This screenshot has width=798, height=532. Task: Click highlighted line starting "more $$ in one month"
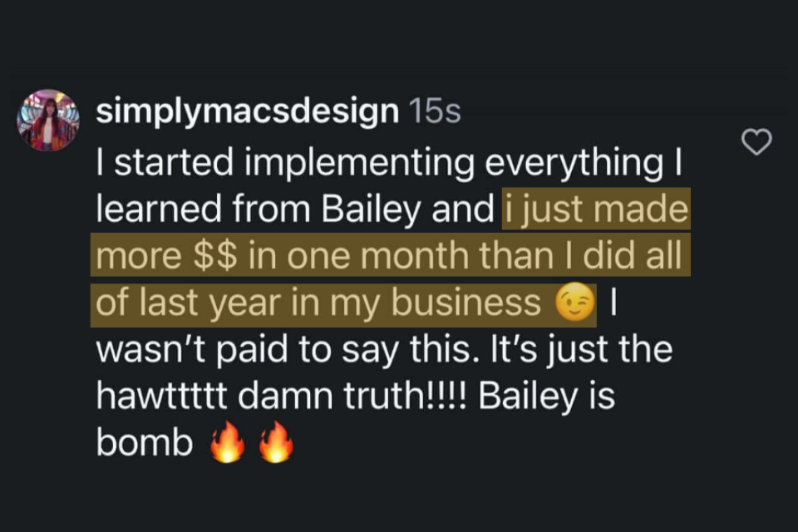pos(391,258)
